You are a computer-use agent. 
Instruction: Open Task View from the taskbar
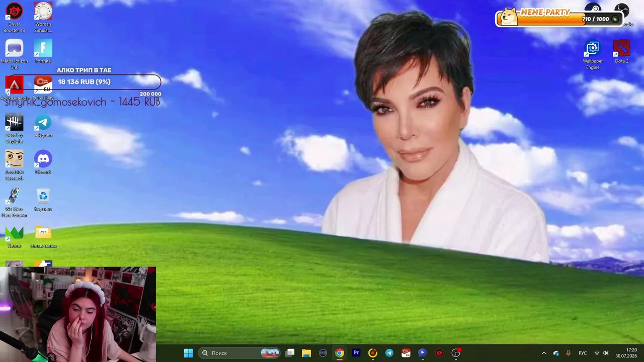(290, 353)
